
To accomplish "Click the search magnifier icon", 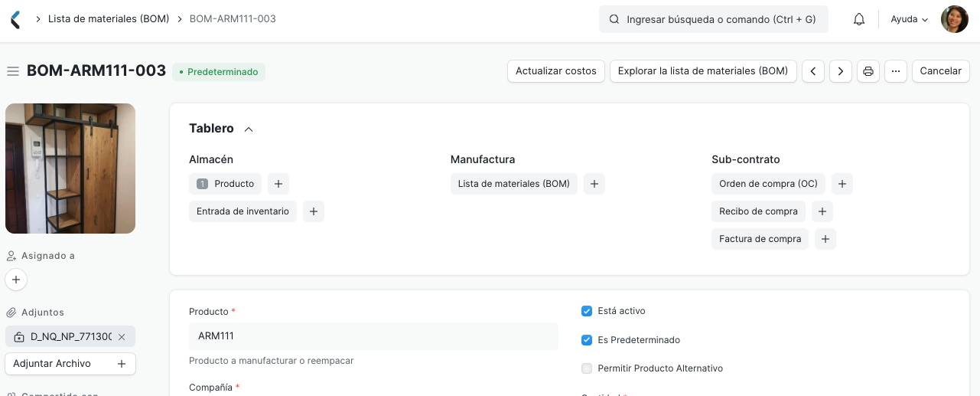I will pyautogui.click(x=614, y=19).
